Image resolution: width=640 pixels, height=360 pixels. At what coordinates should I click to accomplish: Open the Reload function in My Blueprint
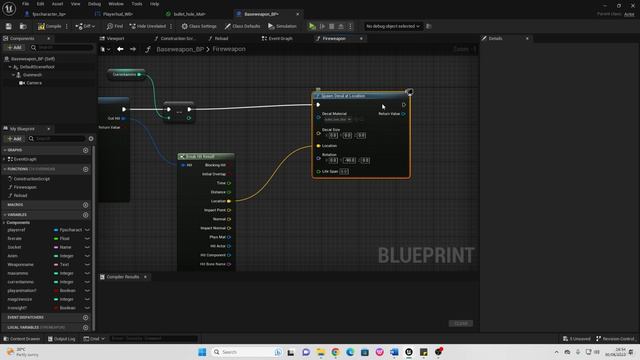tap(20, 196)
